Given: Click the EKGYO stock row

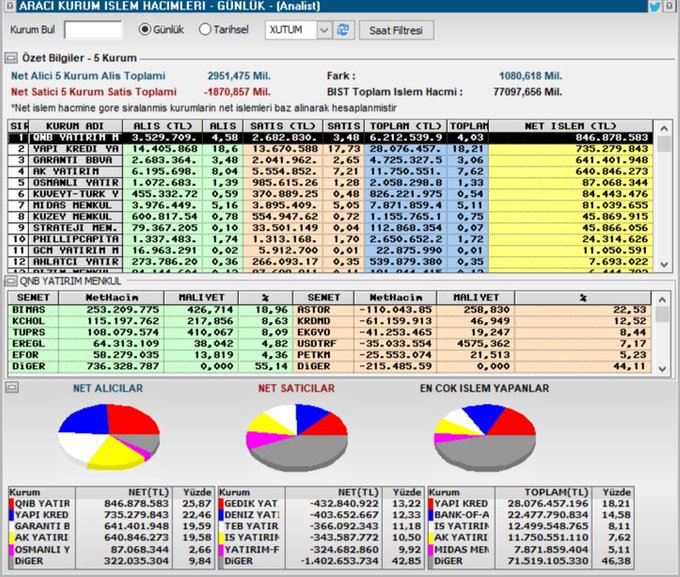Looking at the screenshot, I should pyautogui.click(x=472, y=333).
